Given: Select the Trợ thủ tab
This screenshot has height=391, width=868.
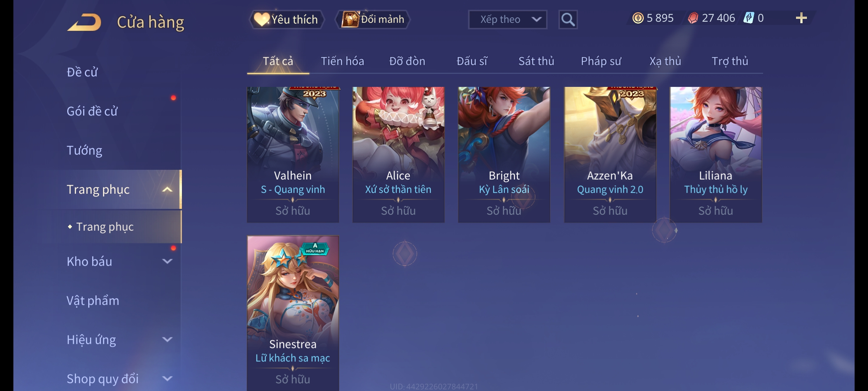Looking at the screenshot, I should point(730,61).
